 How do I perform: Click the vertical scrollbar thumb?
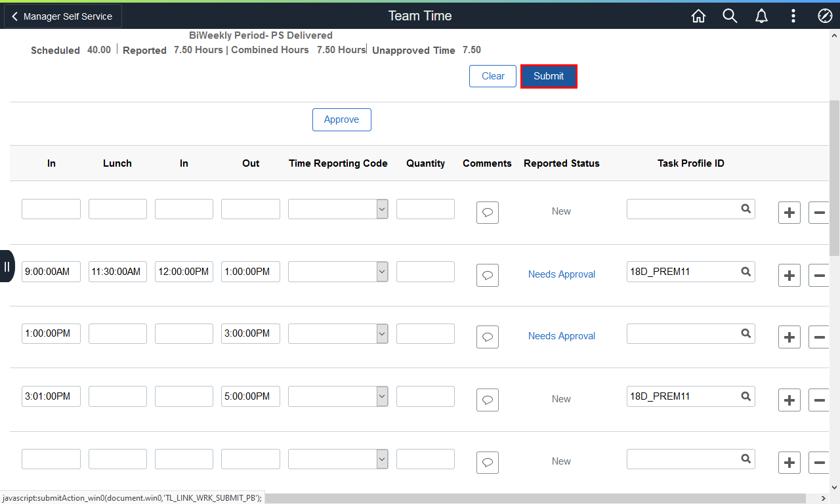(x=835, y=178)
